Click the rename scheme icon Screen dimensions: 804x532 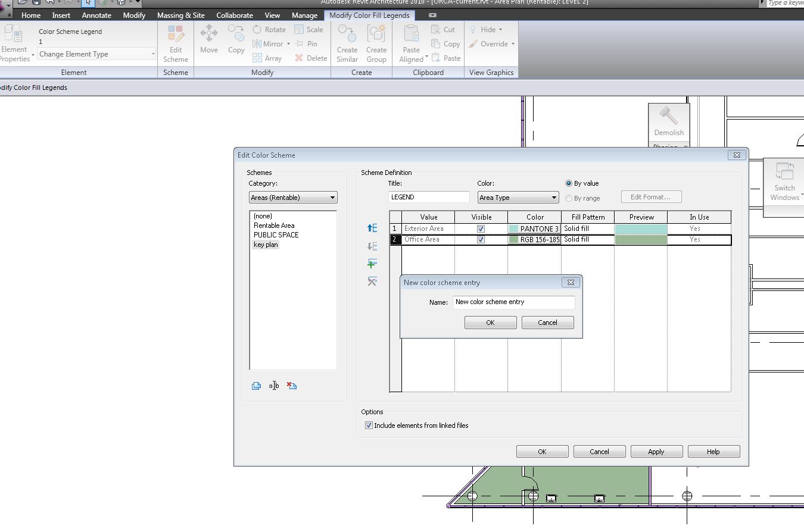[x=274, y=386]
